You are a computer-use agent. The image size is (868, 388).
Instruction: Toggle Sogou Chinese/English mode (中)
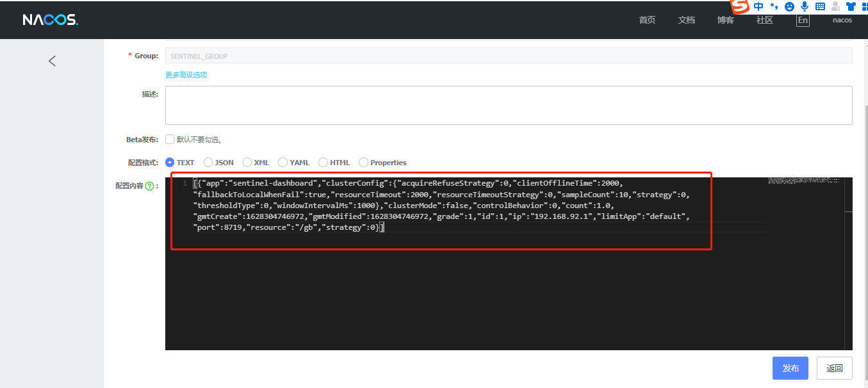pos(758,6)
